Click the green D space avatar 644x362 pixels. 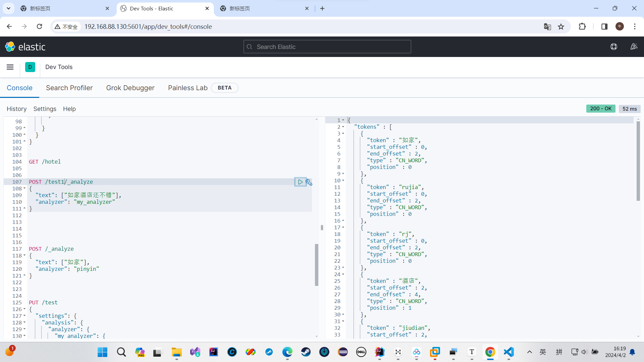pyautogui.click(x=30, y=67)
